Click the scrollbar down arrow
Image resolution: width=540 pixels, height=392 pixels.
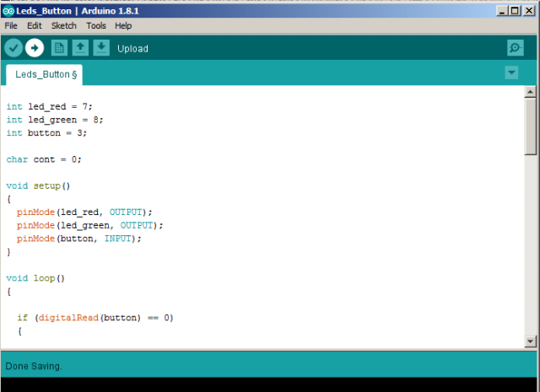pyautogui.click(x=530, y=341)
